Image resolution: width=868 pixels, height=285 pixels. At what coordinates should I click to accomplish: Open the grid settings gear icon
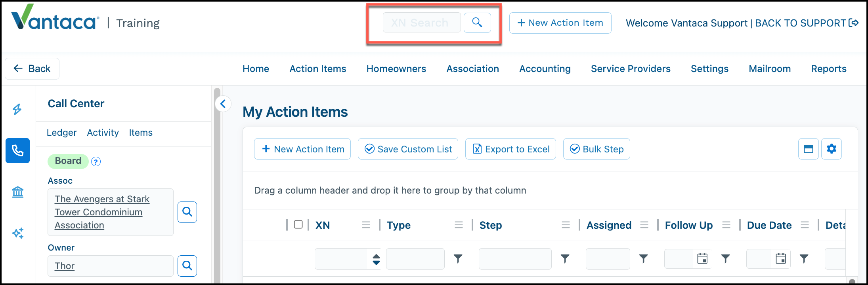832,149
